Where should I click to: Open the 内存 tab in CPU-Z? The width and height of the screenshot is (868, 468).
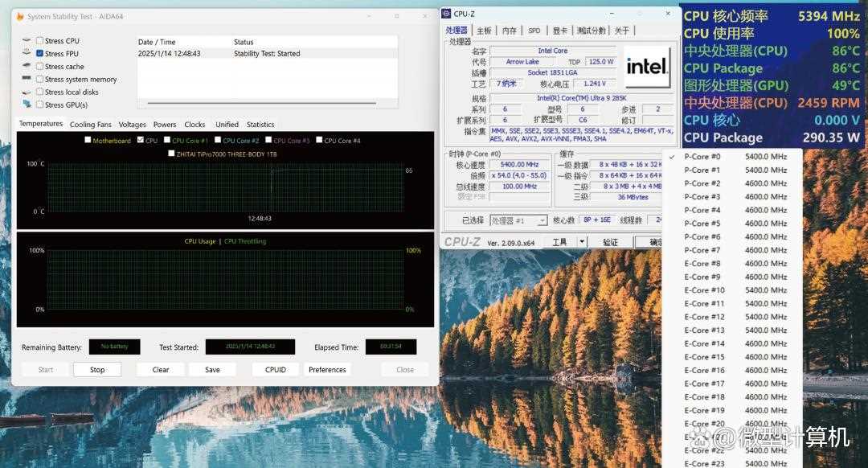pos(510,31)
